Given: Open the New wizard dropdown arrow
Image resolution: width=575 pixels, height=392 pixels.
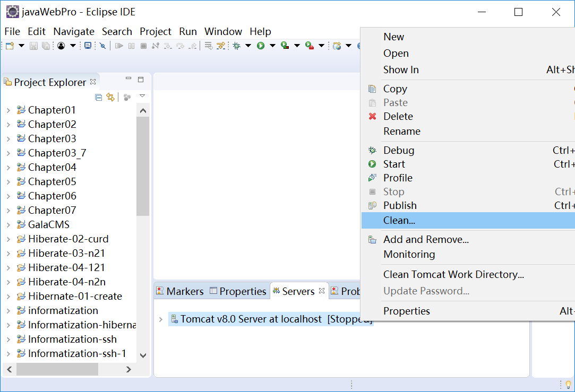Looking at the screenshot, I should point(21,46).
